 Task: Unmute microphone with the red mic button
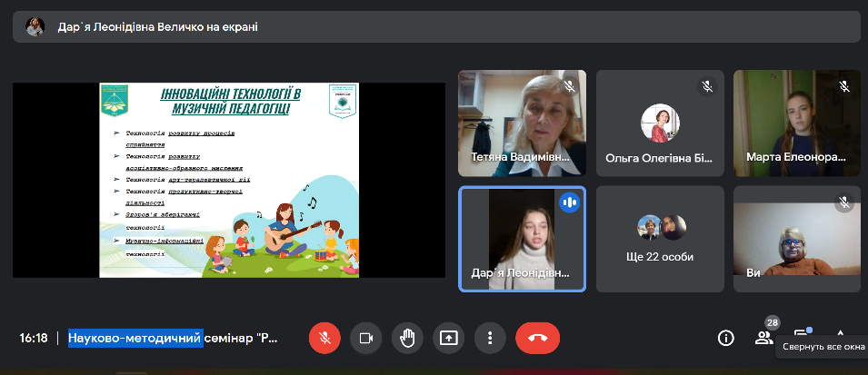tap(324, 338)
